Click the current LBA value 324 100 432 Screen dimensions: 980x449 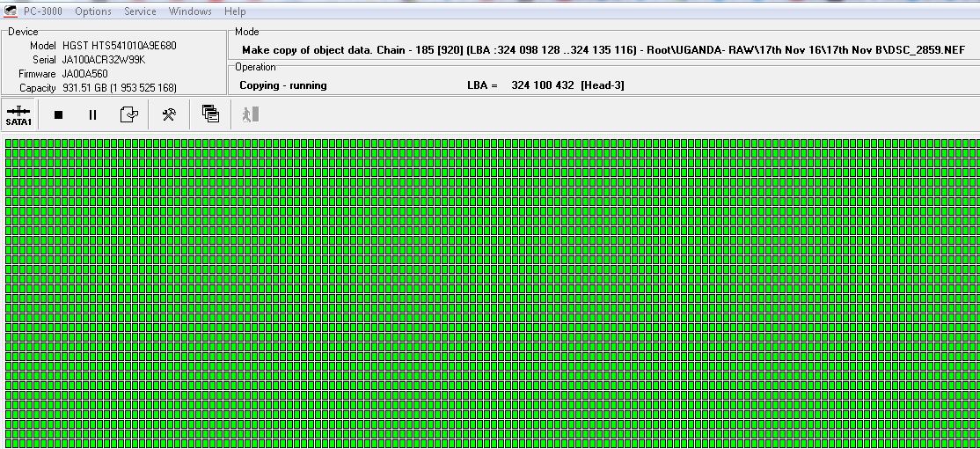tap(543, 85)
